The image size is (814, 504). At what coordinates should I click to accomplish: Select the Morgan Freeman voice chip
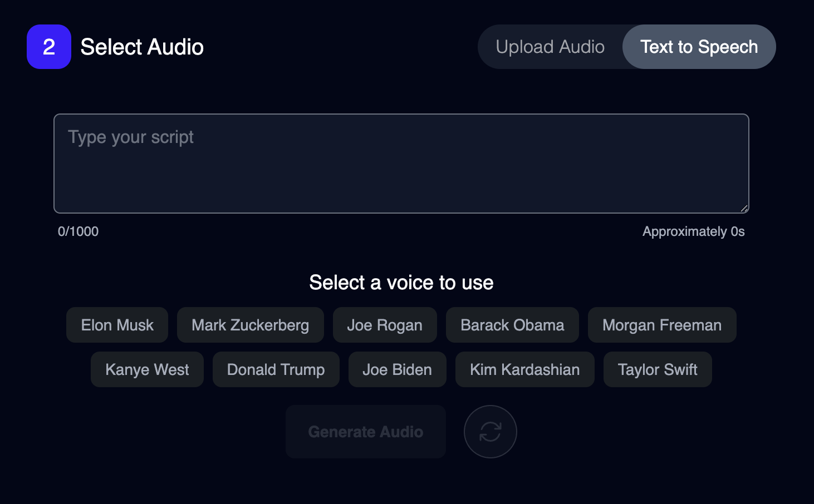point(662,325)
